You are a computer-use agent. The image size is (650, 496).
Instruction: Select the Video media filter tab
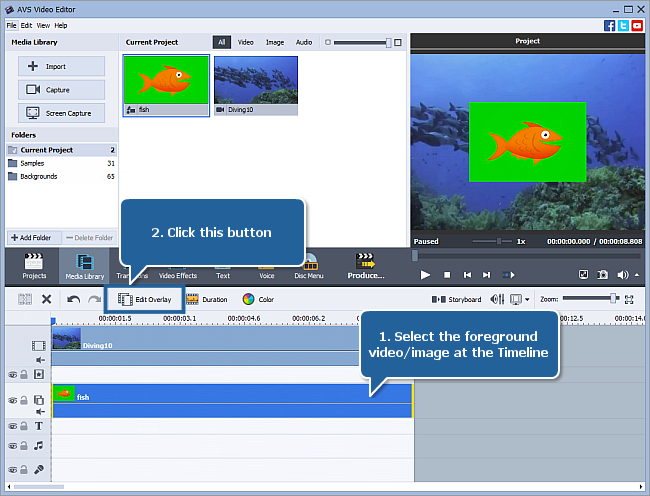[245, 42]
